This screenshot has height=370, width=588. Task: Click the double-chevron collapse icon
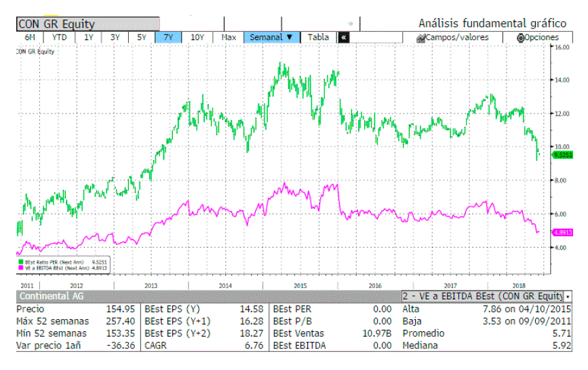pyautogui.click(x=343, y=37)
